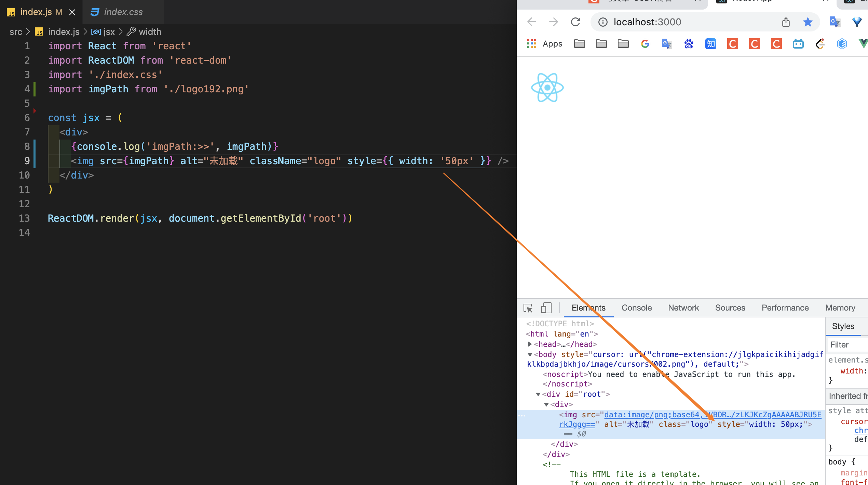The width and height of the screenshot is (868, 485).
Task: Toggle the bookmark star for this page
Action: 808,22
